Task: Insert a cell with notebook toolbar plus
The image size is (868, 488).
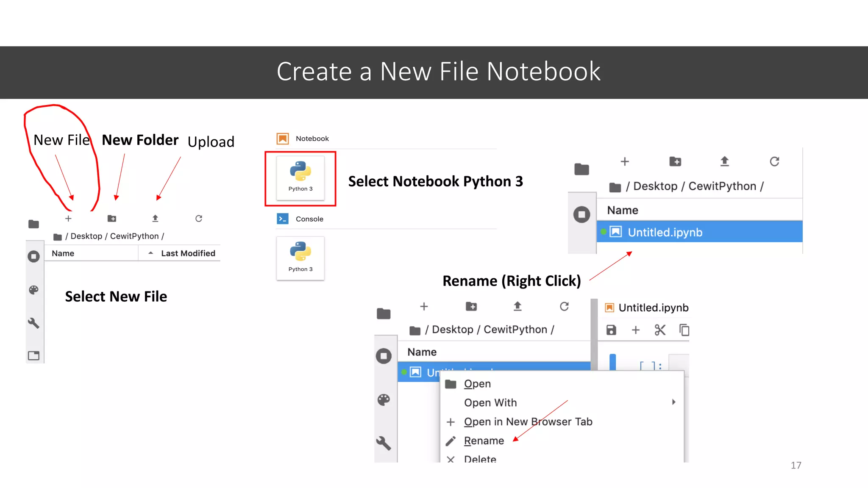Action: pyautogui.click(x=636, y=330)
